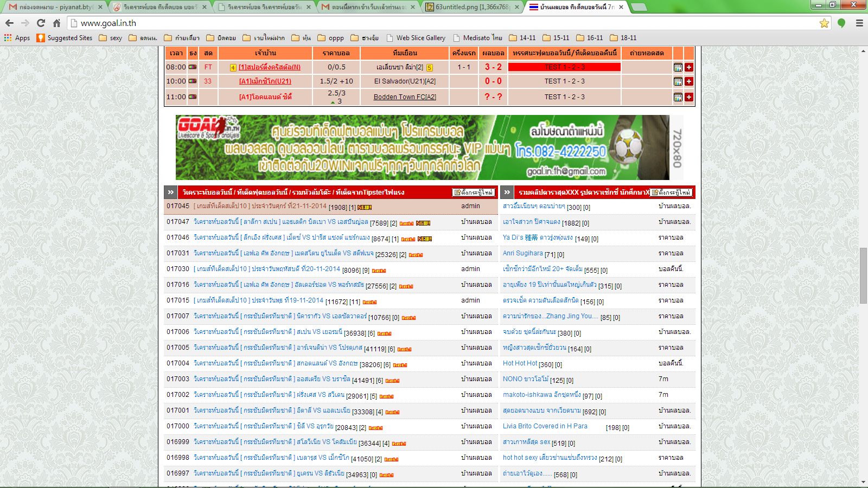Click the green extension icon beside the star
Viewport: 868px width, 488px height.
[x=841, y=23]
